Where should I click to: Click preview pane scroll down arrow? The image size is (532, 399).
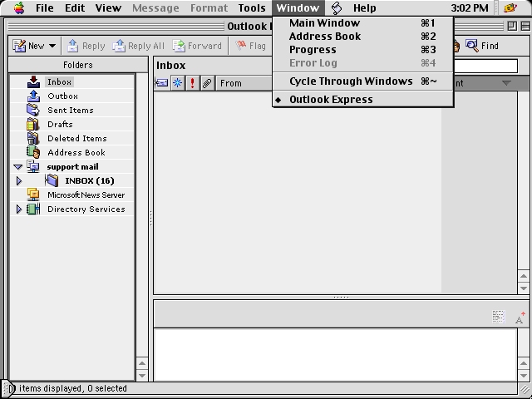[x=524, y=375]
